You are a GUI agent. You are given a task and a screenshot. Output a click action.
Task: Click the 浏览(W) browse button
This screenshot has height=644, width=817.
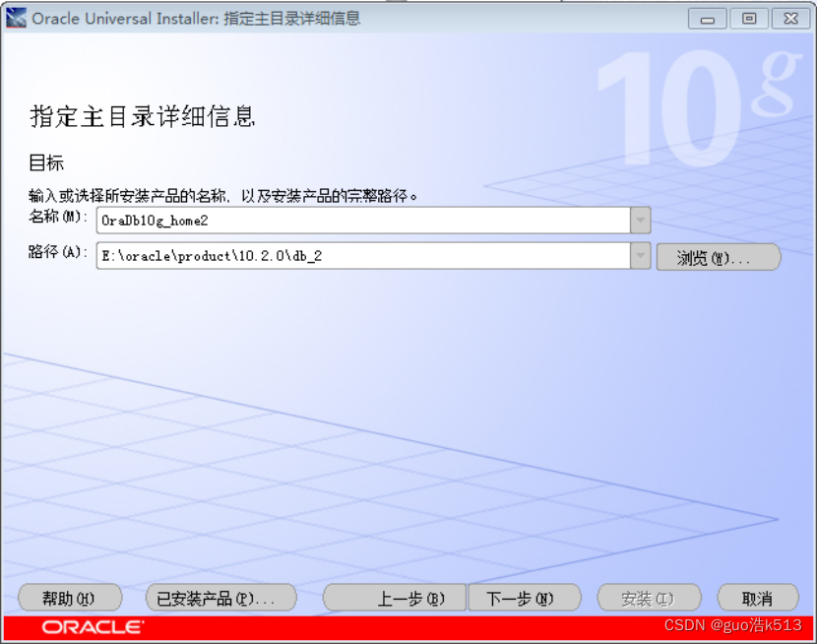click(718, 256)
